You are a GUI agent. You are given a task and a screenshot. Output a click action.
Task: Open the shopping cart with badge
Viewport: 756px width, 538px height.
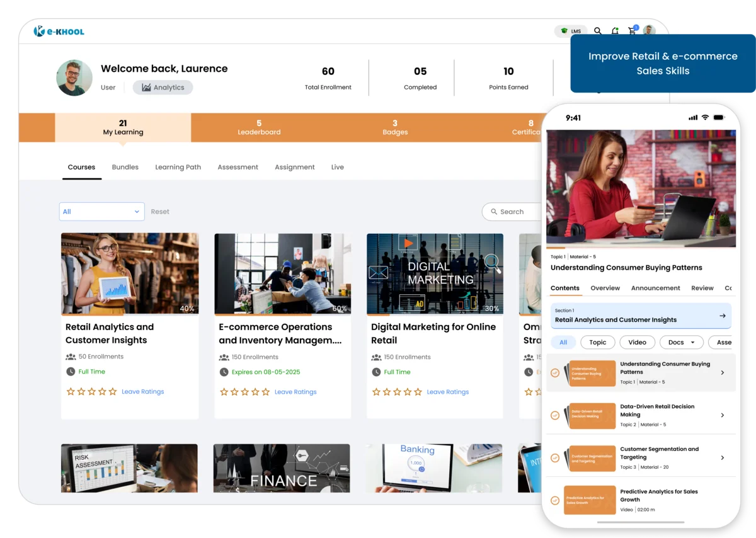click(x=632, y=30)
